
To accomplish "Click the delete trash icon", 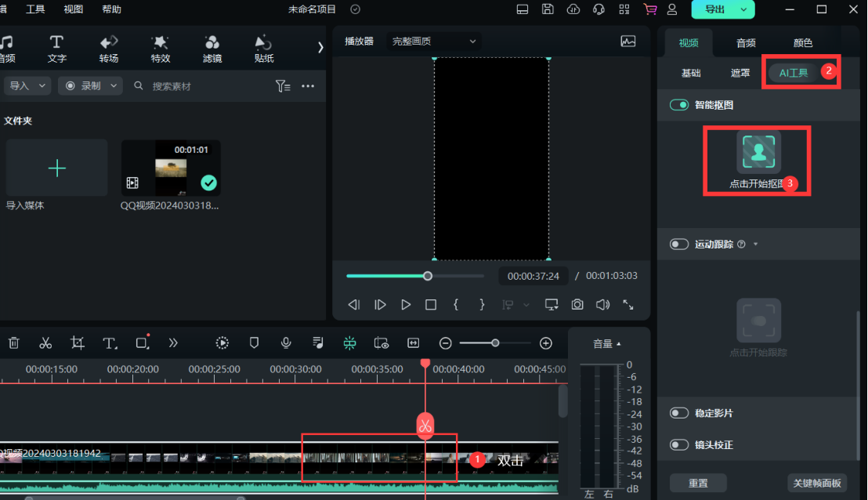I will (13, 342).
